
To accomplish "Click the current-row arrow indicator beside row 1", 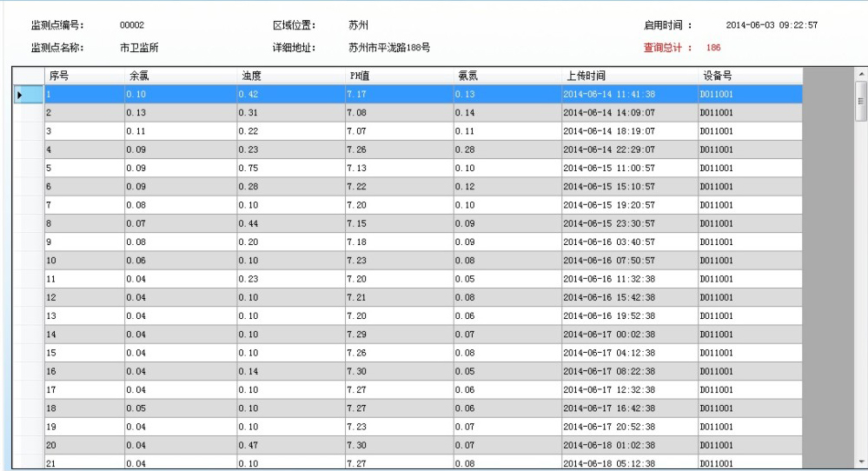I will [19, 94].
